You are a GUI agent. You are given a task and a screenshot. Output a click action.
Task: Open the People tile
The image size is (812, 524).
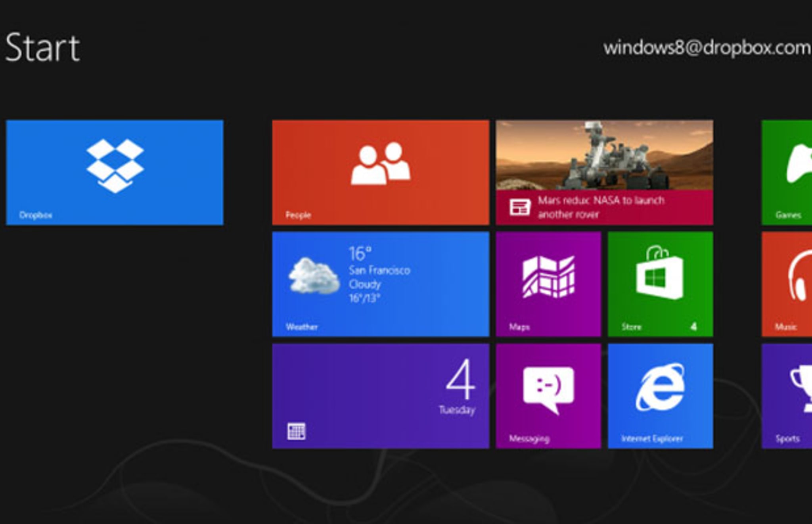coord(381,173)
